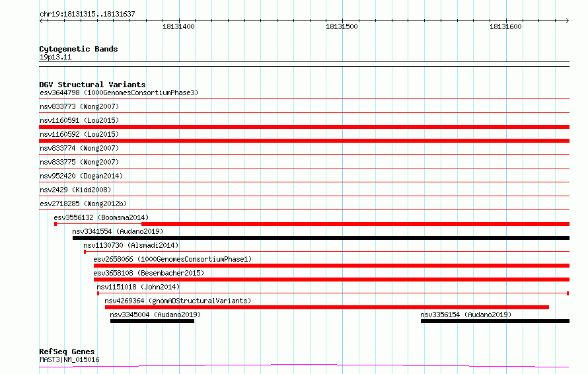Click the esv3556132 (Boomsma2014) label
Image resolution: width=588 pixels, height=374 pixels.
pyautogui.click(x=101, y=217)
